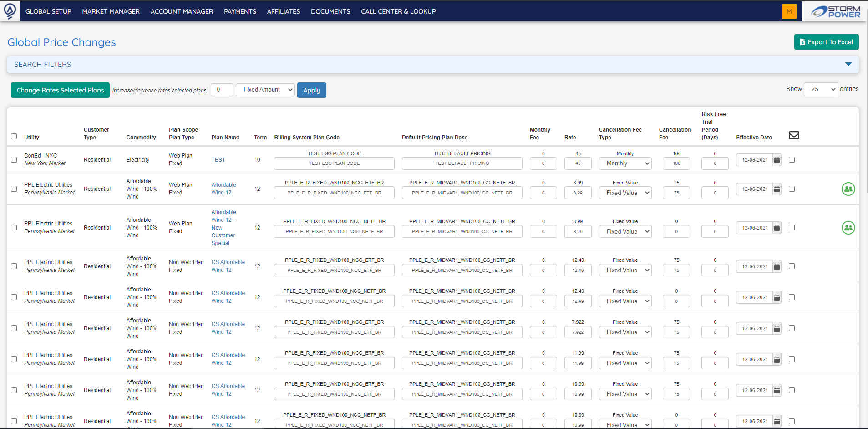Click green group icon on New Customer Special row
Image resolution: width=868 pixels, height=429 pixels.
(848, 228)
